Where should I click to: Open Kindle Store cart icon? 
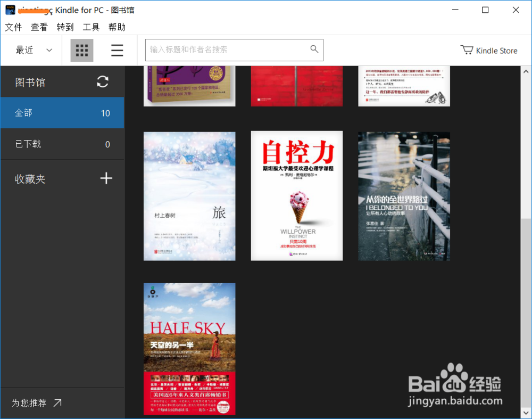click(x=467, y=50)
